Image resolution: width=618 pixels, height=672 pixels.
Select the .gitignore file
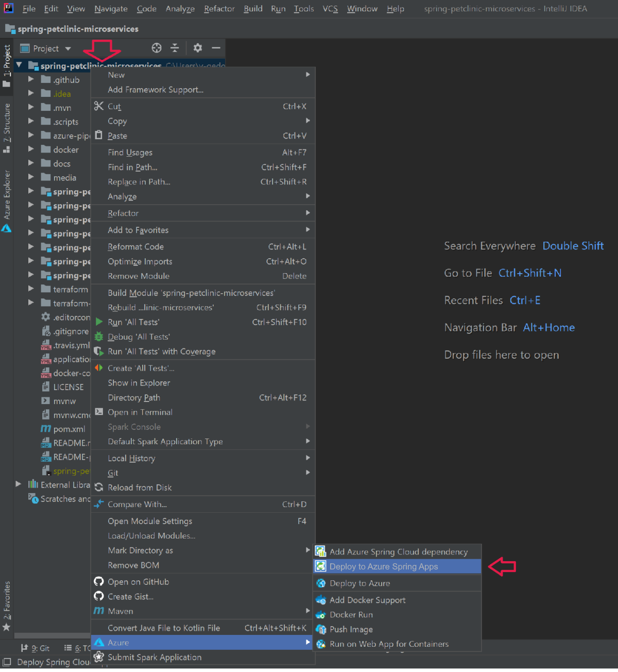point(65,331)
